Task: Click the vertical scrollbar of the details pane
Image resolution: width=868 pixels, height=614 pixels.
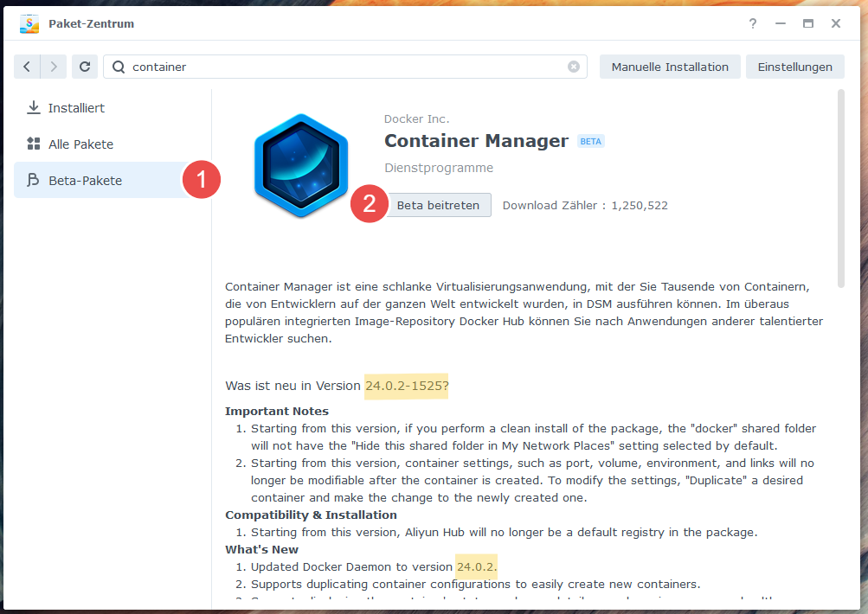Action: click(841, 188)
